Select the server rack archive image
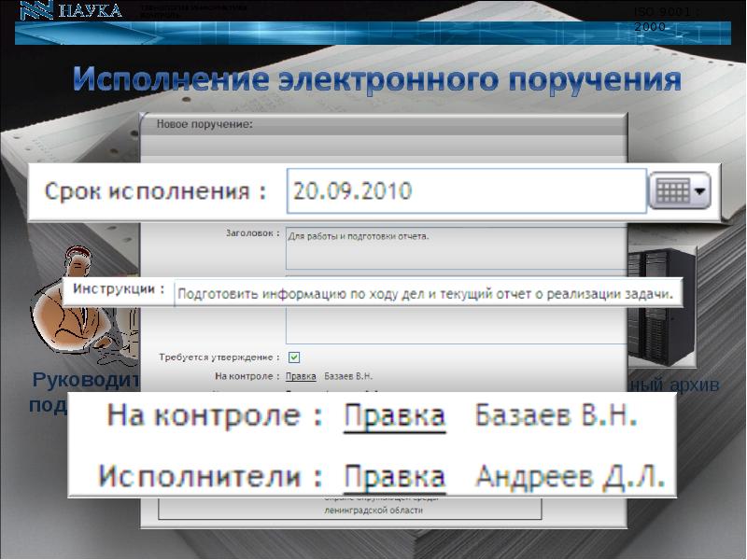Screen dimensions: 747x560 tap(662, 307)
